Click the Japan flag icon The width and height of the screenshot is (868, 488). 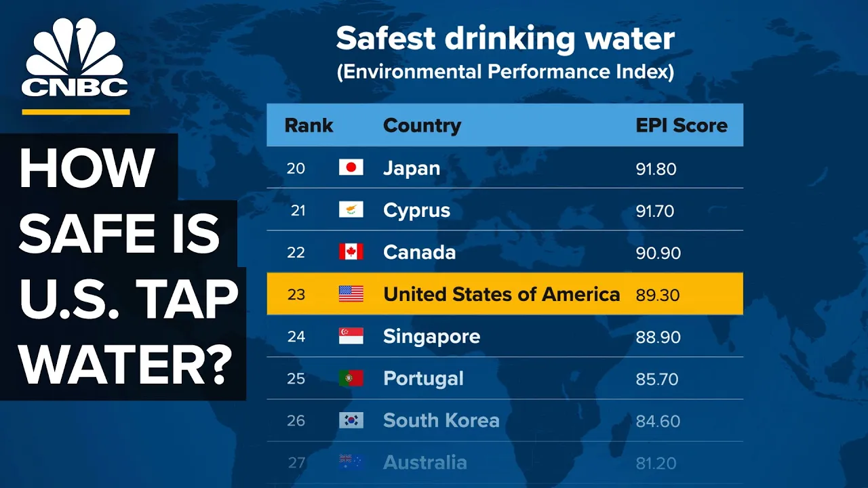351,168
